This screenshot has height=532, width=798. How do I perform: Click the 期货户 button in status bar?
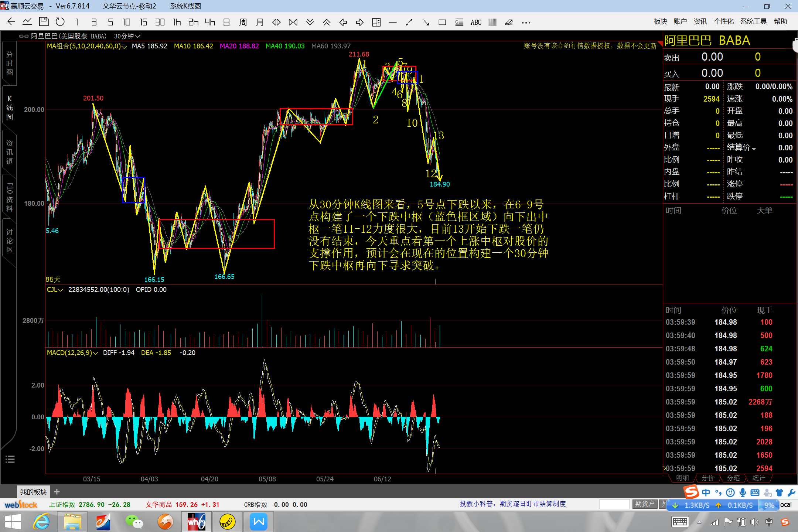645,504
